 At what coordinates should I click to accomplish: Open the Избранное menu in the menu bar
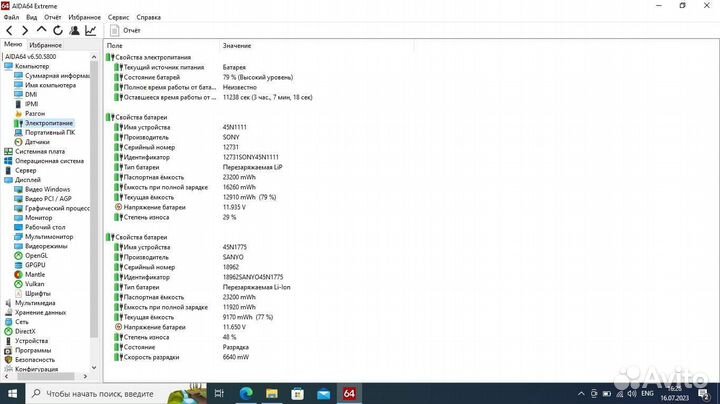point(84,17)
